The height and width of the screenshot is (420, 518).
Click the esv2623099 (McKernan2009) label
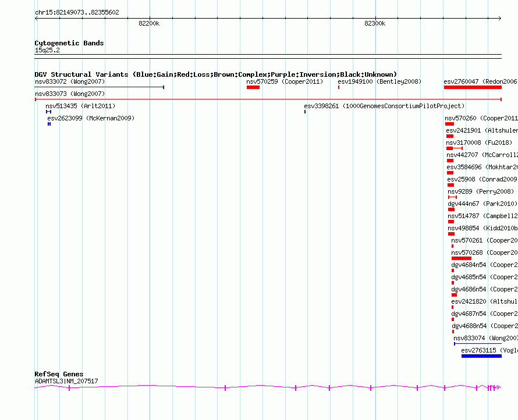coord(91,118)
